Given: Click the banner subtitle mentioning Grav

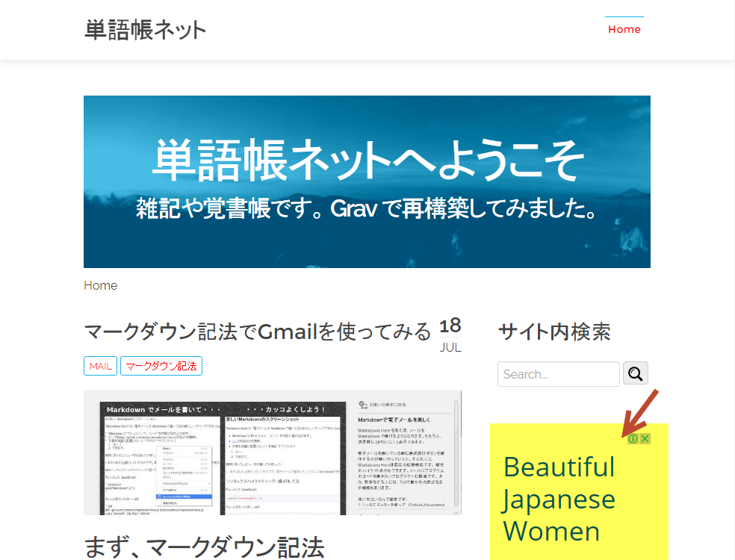Looking at the screenshot, I should pos(367,208).
